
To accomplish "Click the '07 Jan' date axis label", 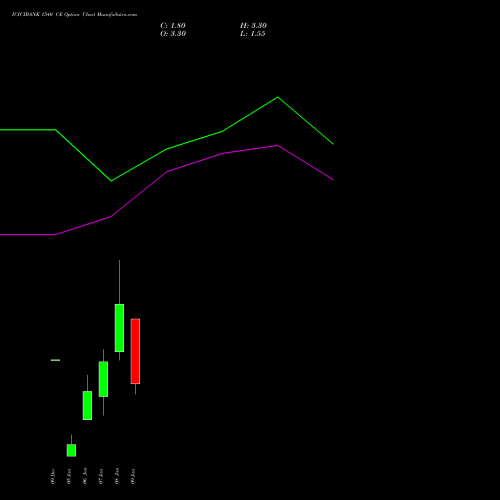I will [x=101, y=476].
